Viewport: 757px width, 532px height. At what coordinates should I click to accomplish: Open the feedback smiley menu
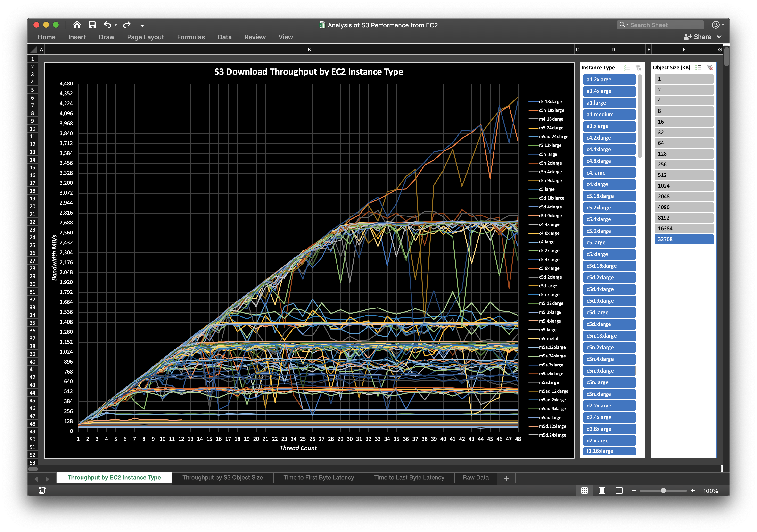click(x=718, y=25)
